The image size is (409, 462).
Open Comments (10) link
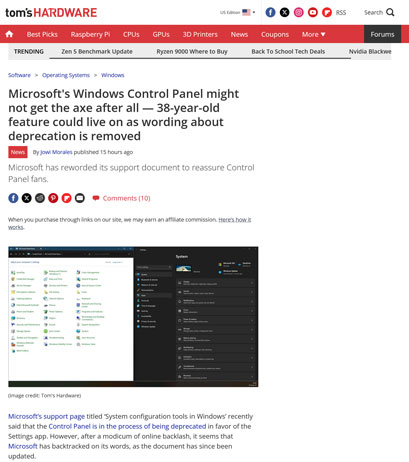126,198
